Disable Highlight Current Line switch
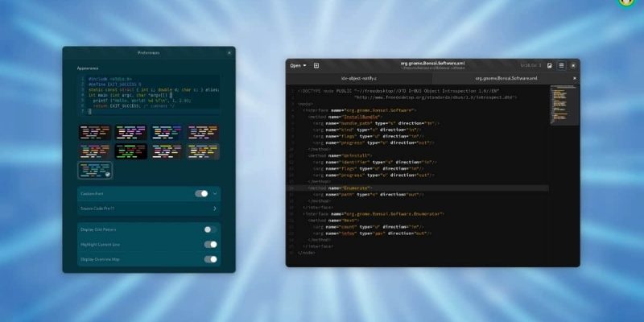This screenshot has width=644, height=322. click(x=211, y=245)
